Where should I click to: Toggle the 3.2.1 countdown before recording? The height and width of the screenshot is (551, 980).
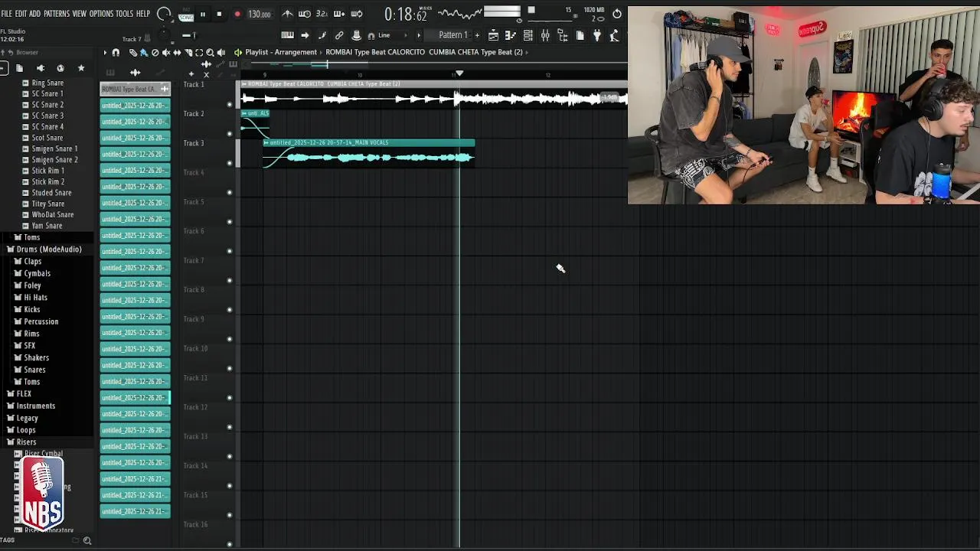[x=322, y=14]
